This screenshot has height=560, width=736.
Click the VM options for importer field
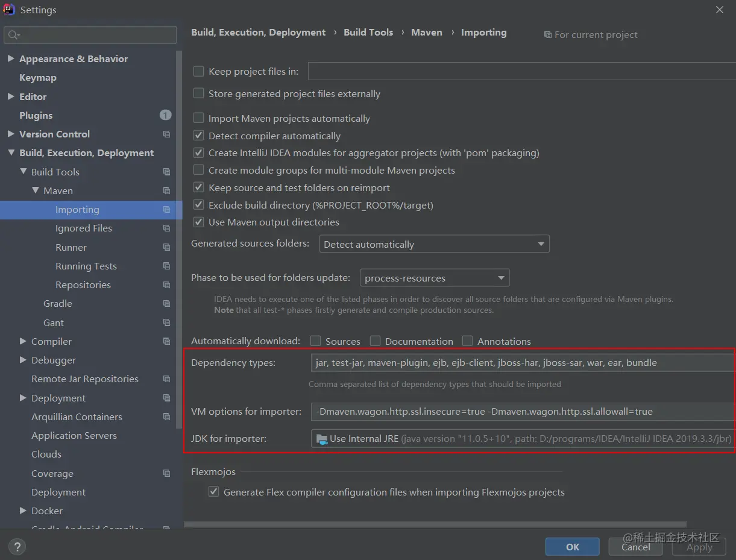pyautogui.click(x=523, y=412)
